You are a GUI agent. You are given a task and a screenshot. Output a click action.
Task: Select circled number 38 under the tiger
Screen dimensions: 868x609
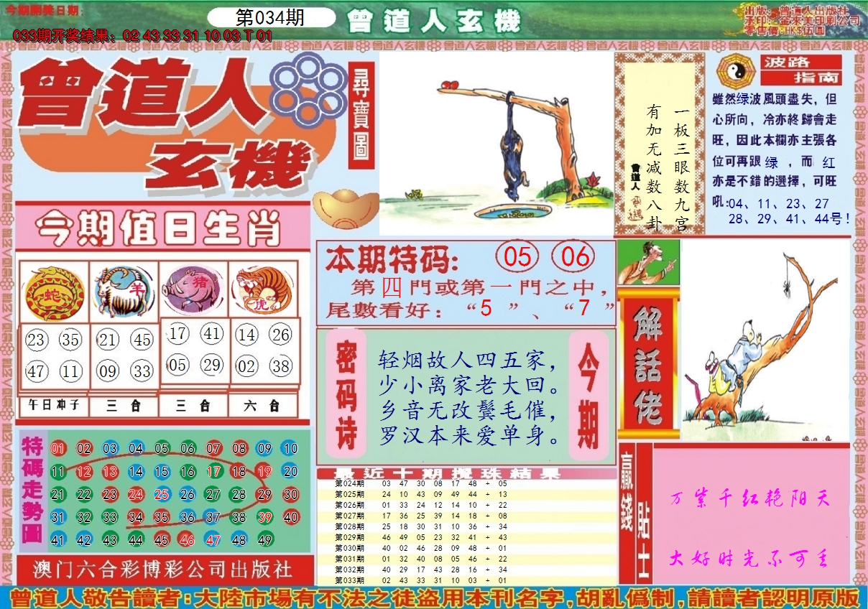point(281,366)
